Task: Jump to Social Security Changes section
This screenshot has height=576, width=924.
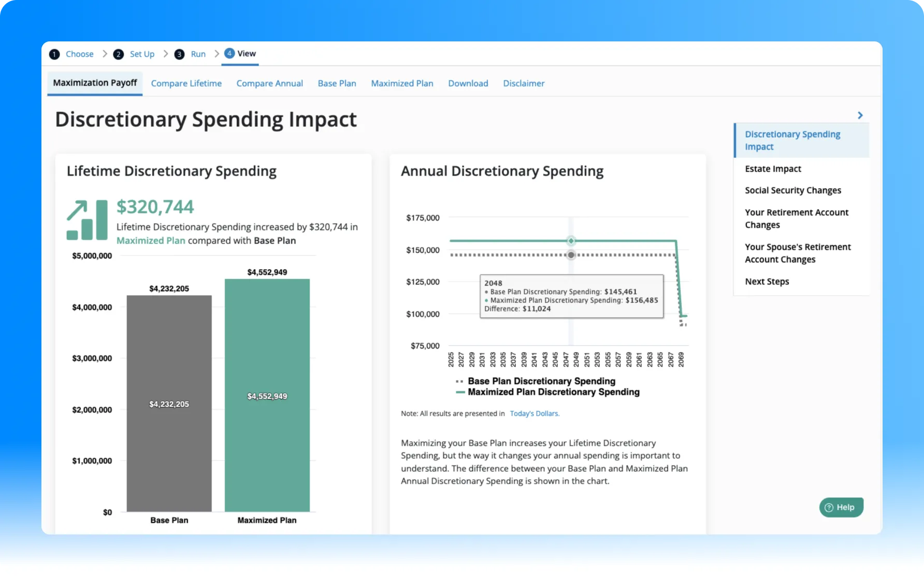Action: (x=793, y=190)
